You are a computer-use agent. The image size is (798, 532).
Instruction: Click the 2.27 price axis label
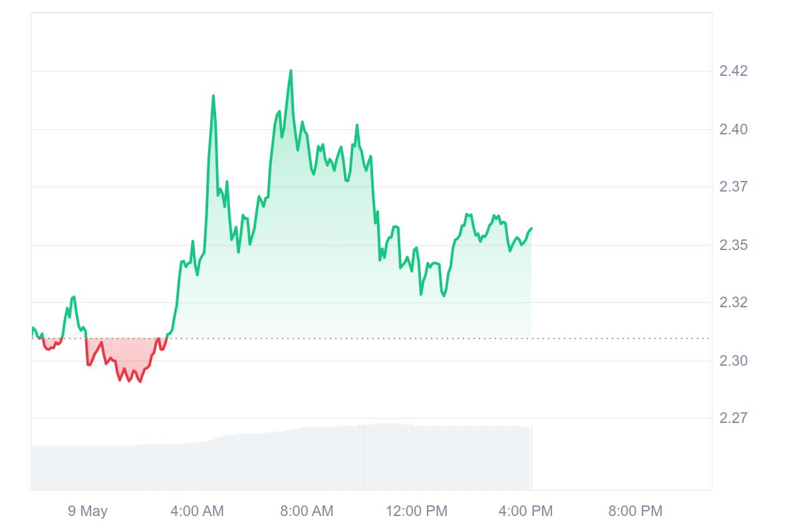click(733, 418)
